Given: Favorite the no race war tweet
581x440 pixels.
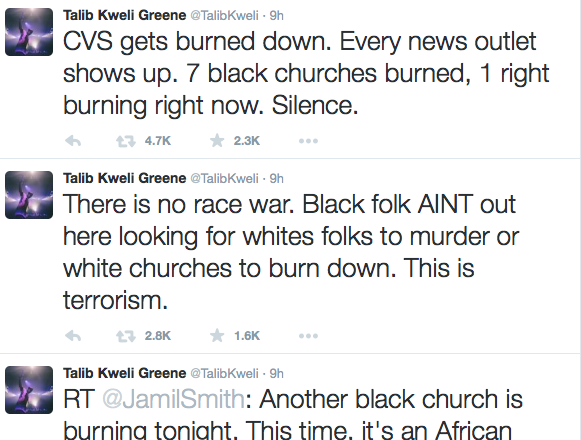Looking at the screenshot, I should click(x=217, y=335).
